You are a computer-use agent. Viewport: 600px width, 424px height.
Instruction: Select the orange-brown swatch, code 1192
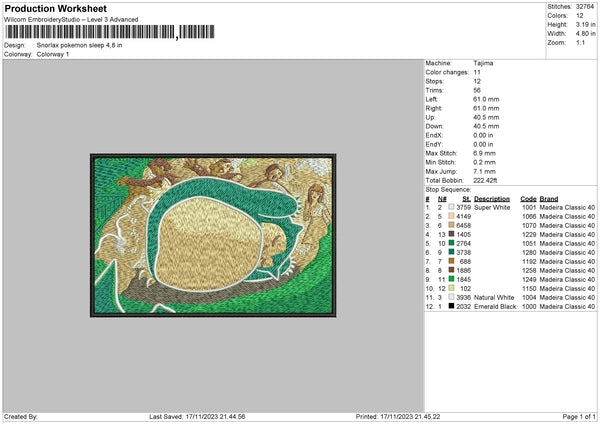coord(452,261)
